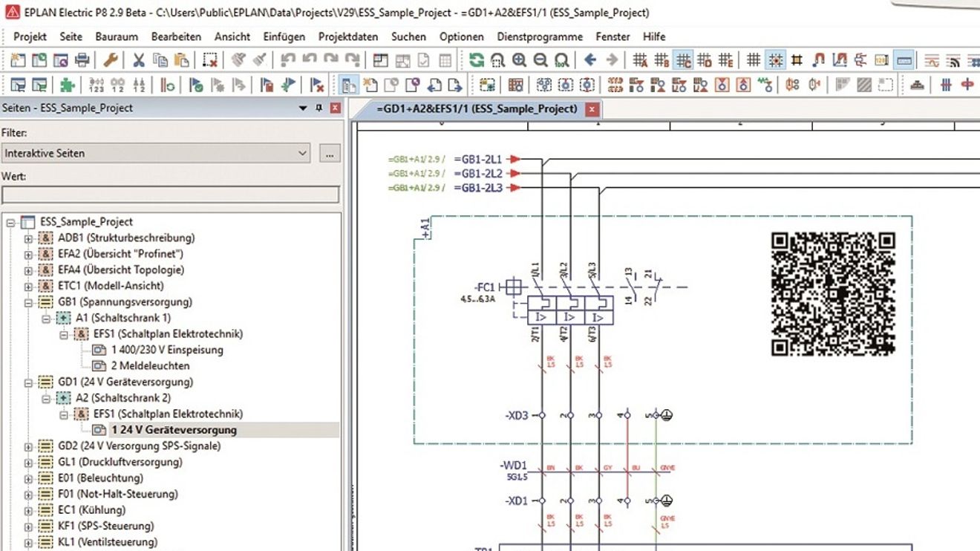This screenshot has width=980, height=551.
Task: Close the =GD1+A2&EFS1/1 document tab
Action: click(592, 109)
